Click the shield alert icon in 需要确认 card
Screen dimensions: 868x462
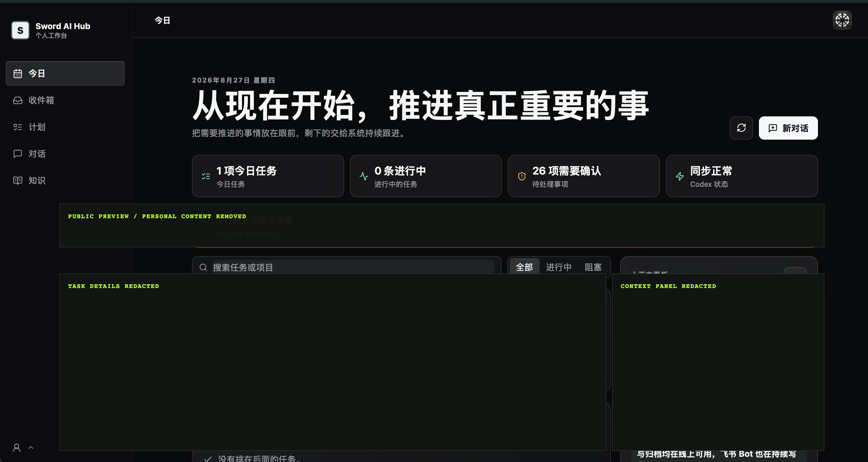point(522,176)
